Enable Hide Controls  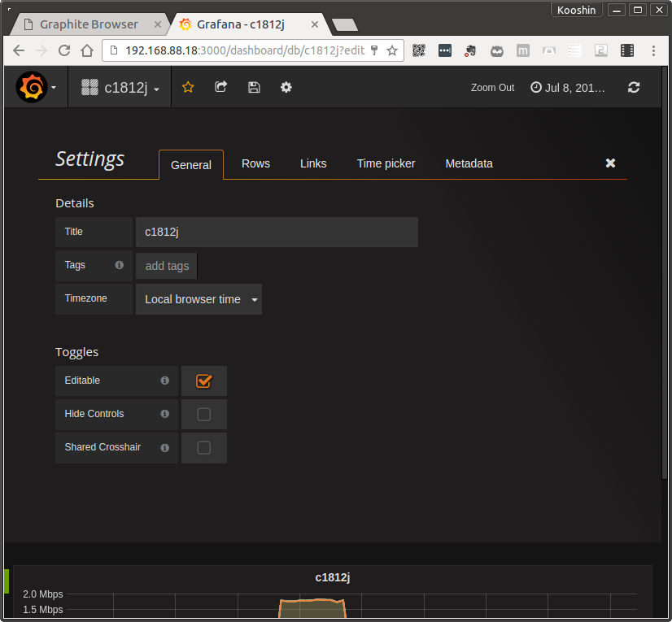(x=203, y=414)
